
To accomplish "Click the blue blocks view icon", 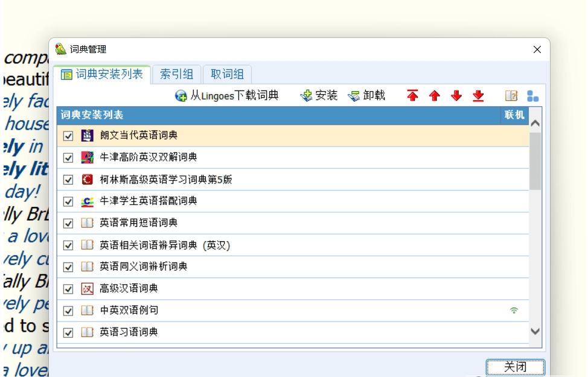I will click(x=532, y=96).
